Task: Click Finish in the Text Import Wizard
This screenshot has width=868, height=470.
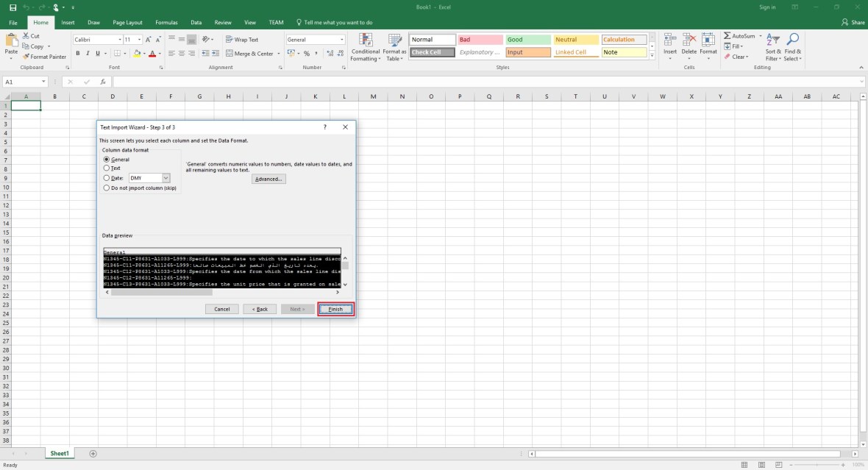Action: [x=335, y=309]
